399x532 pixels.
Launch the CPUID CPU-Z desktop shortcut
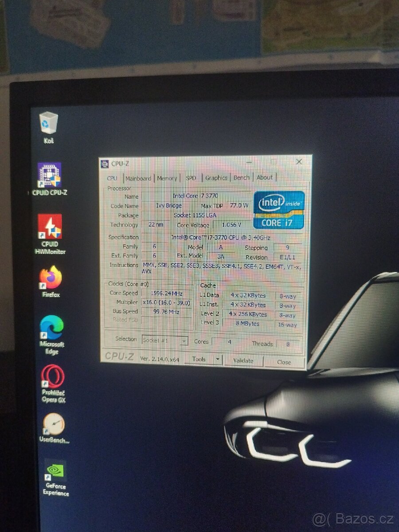point(50,179)
